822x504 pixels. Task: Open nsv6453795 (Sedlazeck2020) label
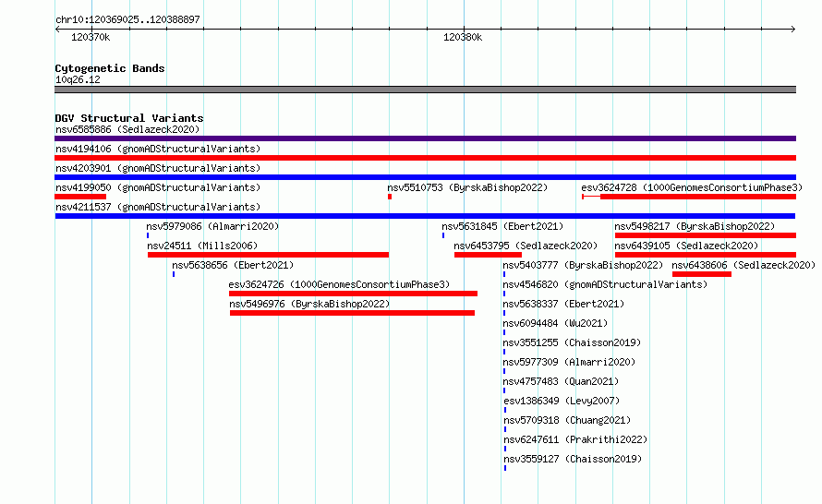pos(526,246)
